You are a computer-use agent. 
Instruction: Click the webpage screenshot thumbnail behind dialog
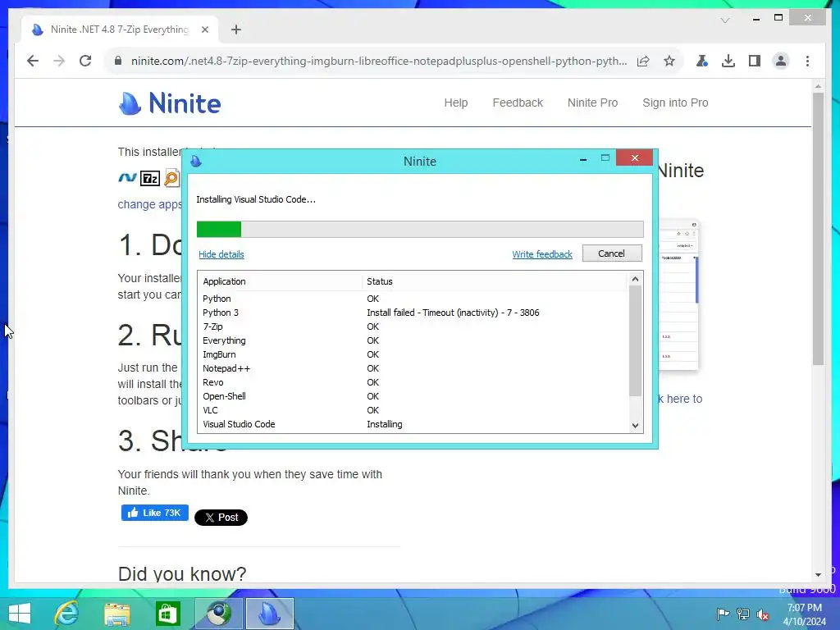678,294
